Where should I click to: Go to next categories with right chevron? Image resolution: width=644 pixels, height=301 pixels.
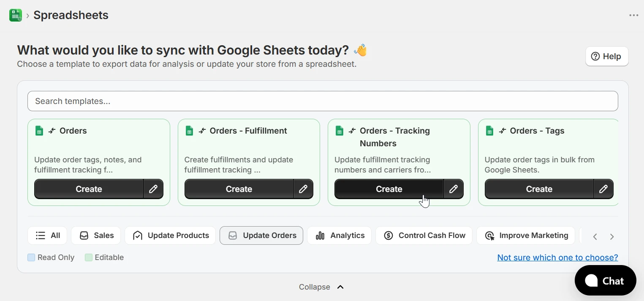pos(612,237)
